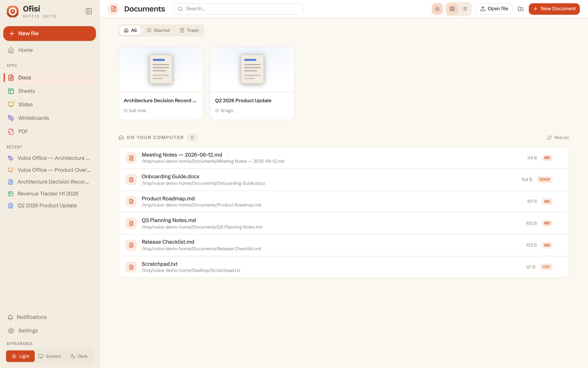
Task: Click the Scratchpad.txt Desktop path text
Action: 191,270
